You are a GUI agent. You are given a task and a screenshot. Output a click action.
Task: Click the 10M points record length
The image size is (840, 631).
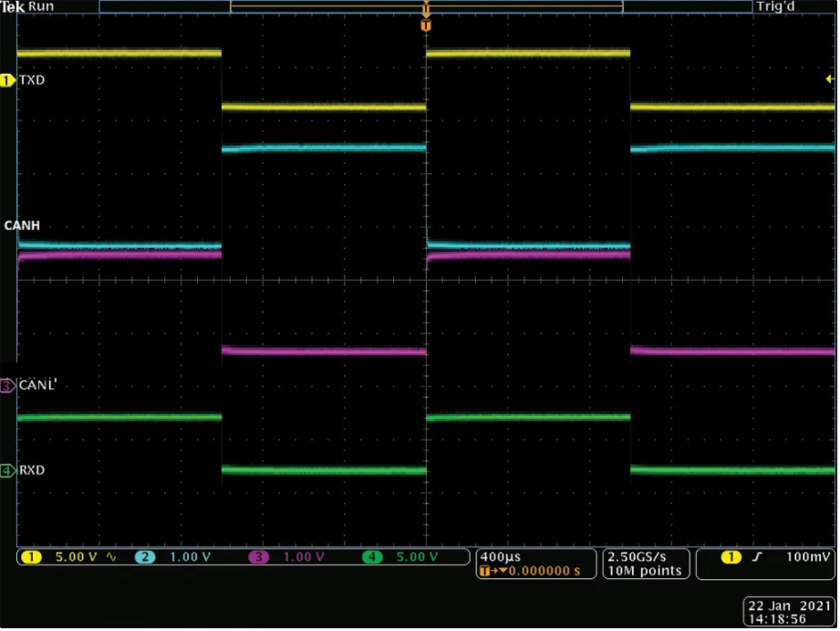click(x=645, y=571)
